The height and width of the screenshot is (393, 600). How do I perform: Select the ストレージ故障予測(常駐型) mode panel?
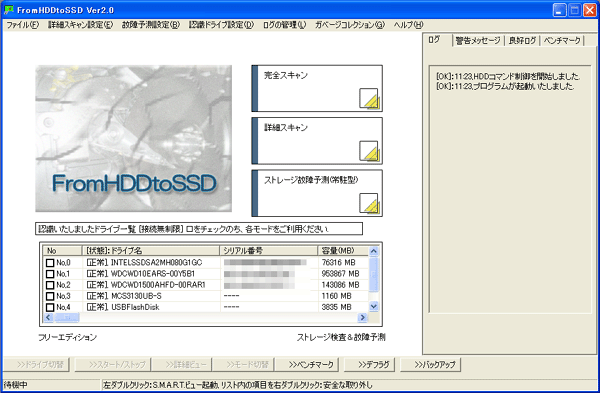317,193
